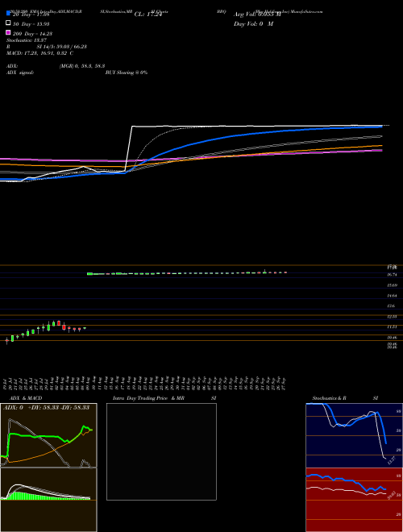
Task: Open the ADX line chart panel
Action: [48, 435]
